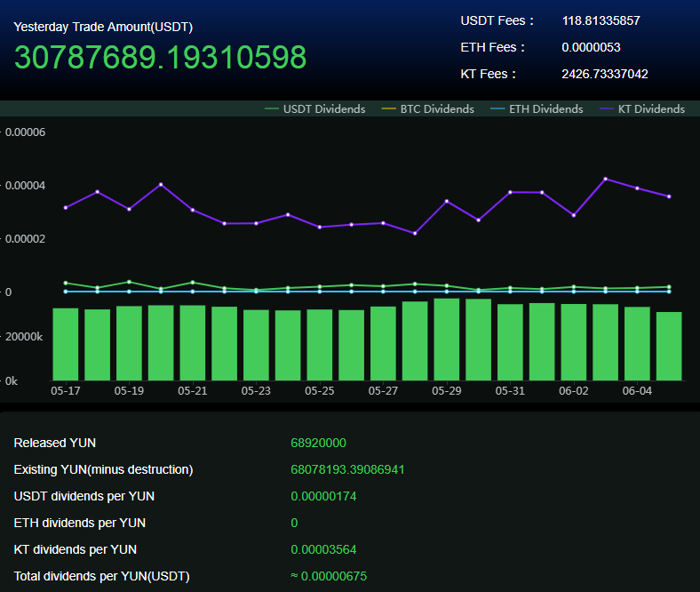
Task: Select KT dividends point at 06-02
Action: [x=574, y=215]
